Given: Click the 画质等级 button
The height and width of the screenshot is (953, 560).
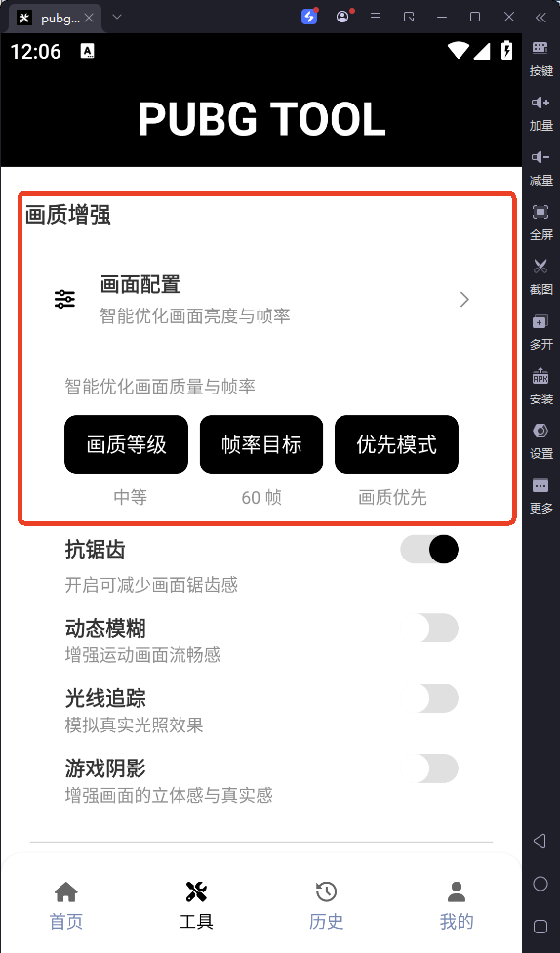Looking at the screenshot, I should click(x=126, y=444).
